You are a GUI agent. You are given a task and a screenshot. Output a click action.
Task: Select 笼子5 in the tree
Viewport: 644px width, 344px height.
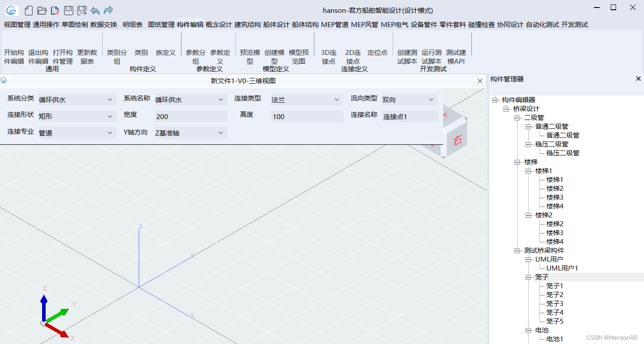tap(555, 321)
